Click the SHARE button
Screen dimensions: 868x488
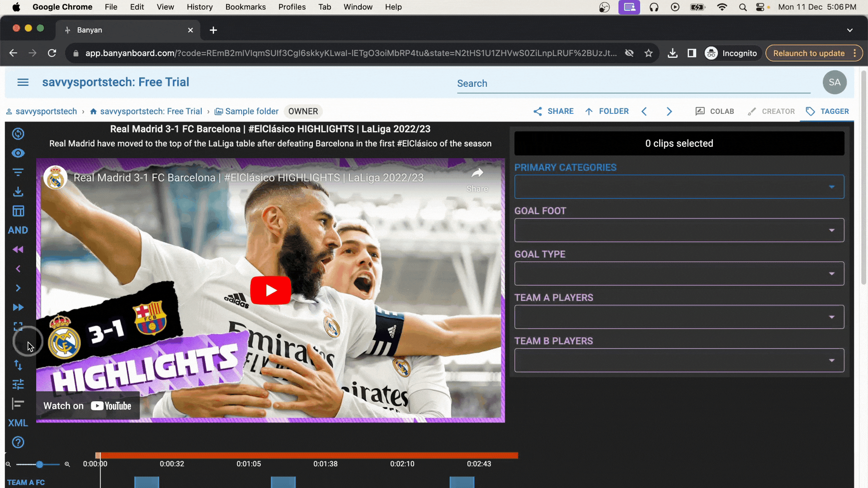(553, 111)
